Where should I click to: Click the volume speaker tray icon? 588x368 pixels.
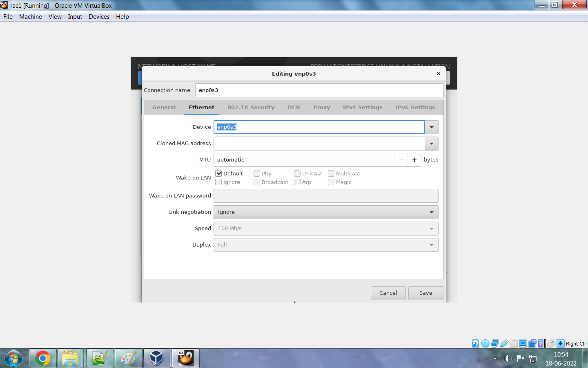[x=508, y=359]
